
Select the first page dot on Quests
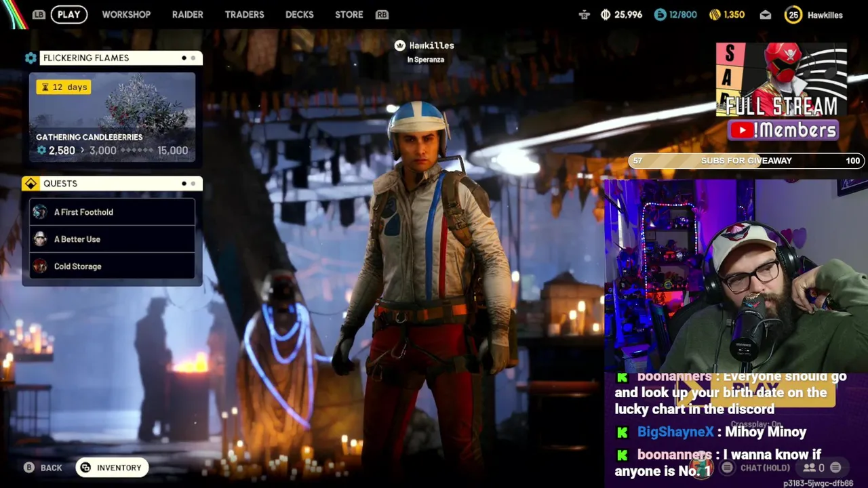[184, 184]
